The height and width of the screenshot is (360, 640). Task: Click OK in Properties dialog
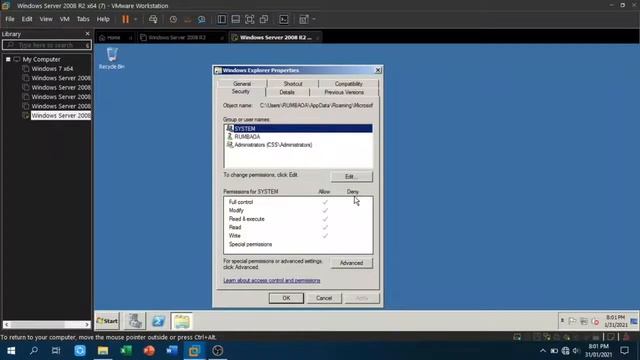[x=286, y=298]
